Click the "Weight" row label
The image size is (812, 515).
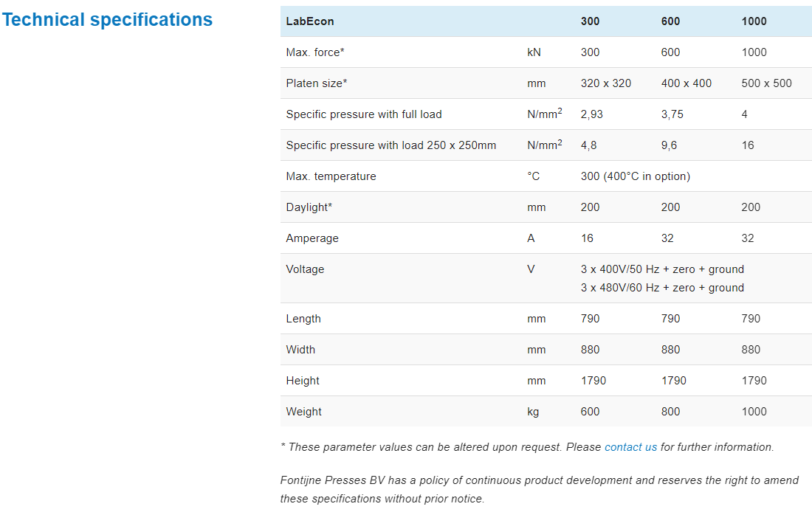coord(304,412)
